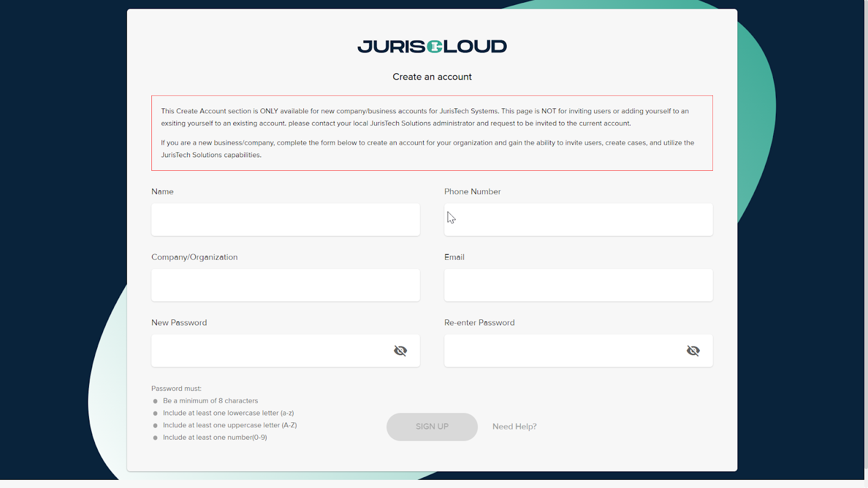Select the Phone Number input field
868x488 pixels.
[578, 220]
